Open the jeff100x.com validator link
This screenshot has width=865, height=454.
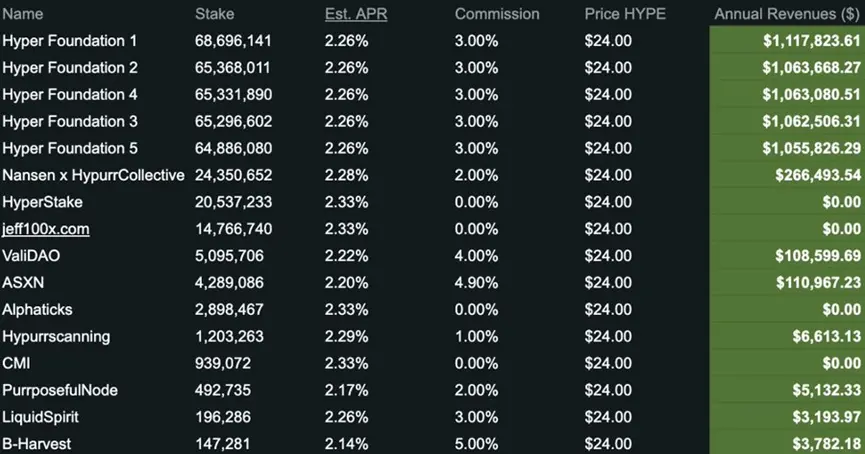tap(46, 229)
